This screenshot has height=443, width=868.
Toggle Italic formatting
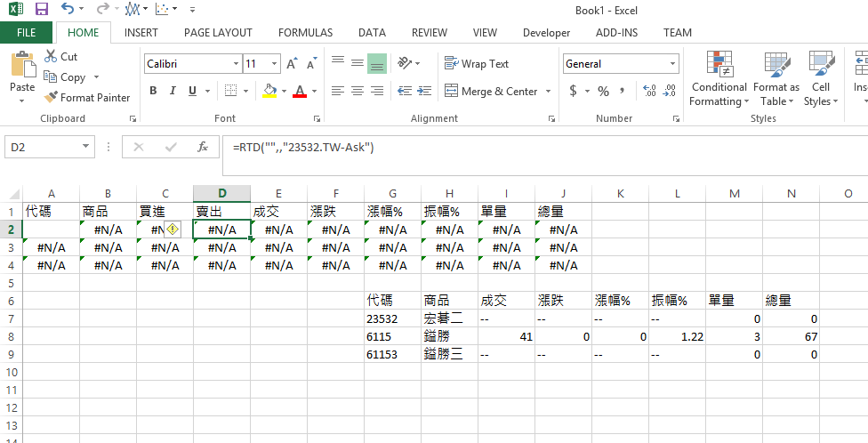[173, 91]
